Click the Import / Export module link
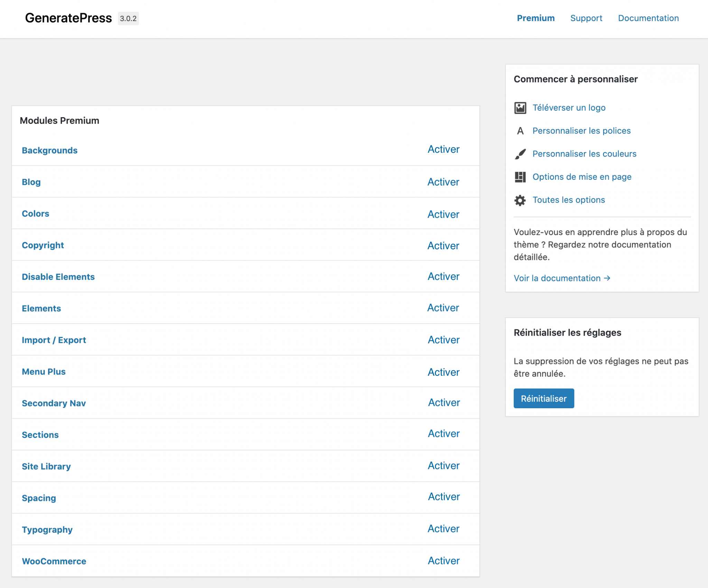The width and height of the screenshot is (708, 588). click(x=54, y=340)
